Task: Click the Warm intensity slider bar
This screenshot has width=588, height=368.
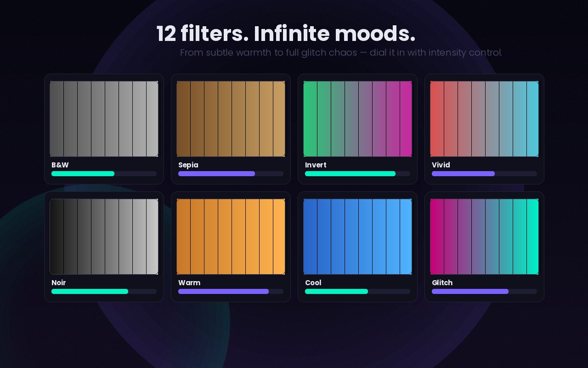Action: coord(231,292)
